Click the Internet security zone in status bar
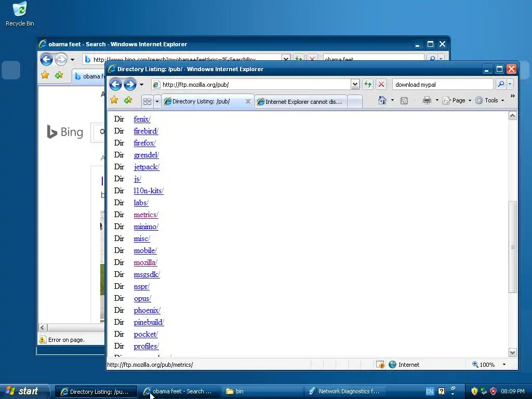 pos(404,365)
